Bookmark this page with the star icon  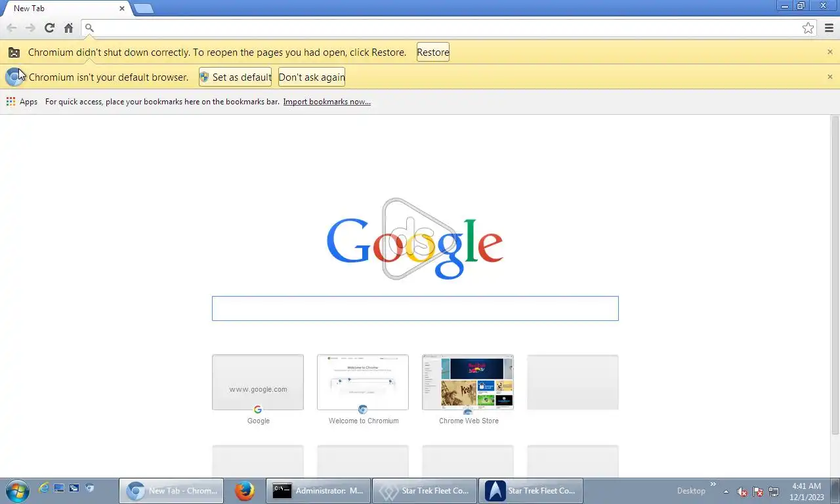[x=808, y=28]
